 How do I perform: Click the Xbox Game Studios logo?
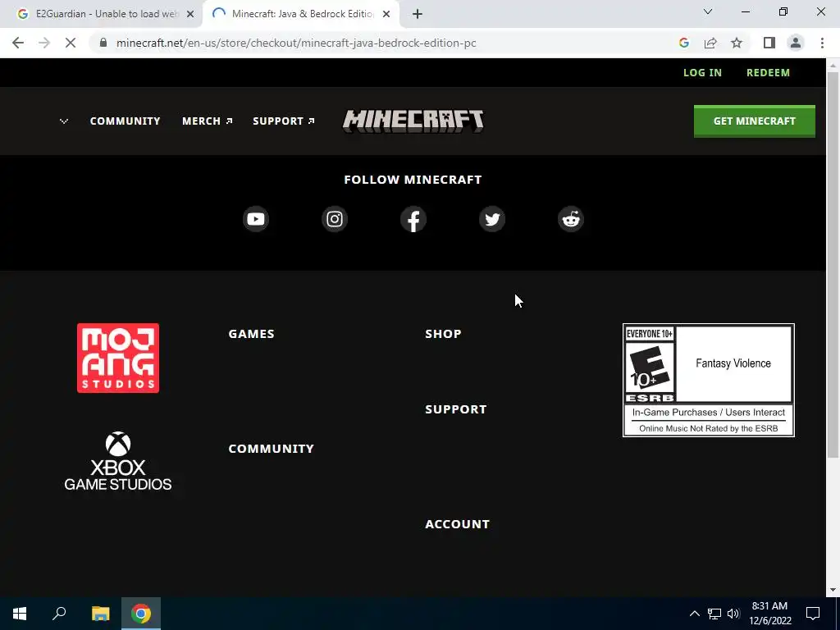(x=118, y=461)
